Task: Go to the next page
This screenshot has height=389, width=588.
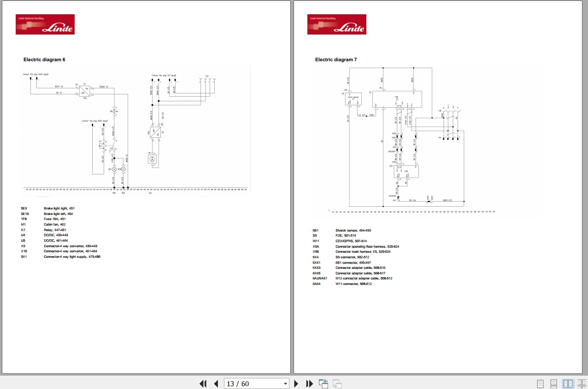Action: [x=296, y=383]
